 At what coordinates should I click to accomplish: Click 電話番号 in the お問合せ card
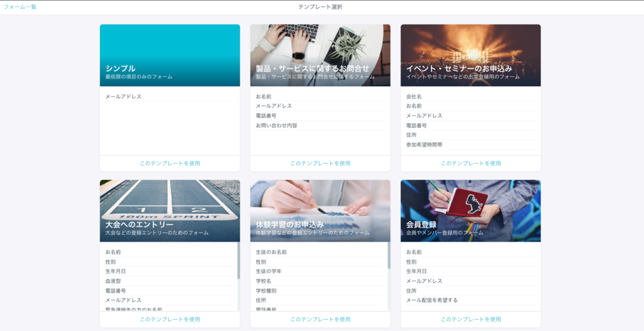pos(266,116)
